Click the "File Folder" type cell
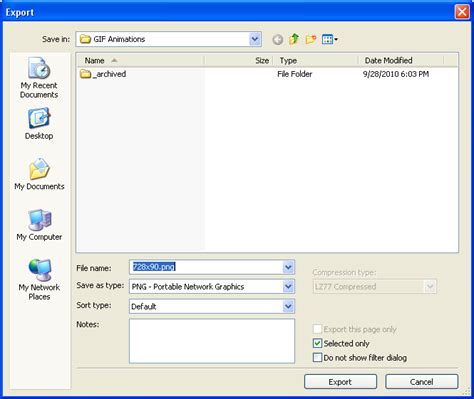 [x=295, y=74]
